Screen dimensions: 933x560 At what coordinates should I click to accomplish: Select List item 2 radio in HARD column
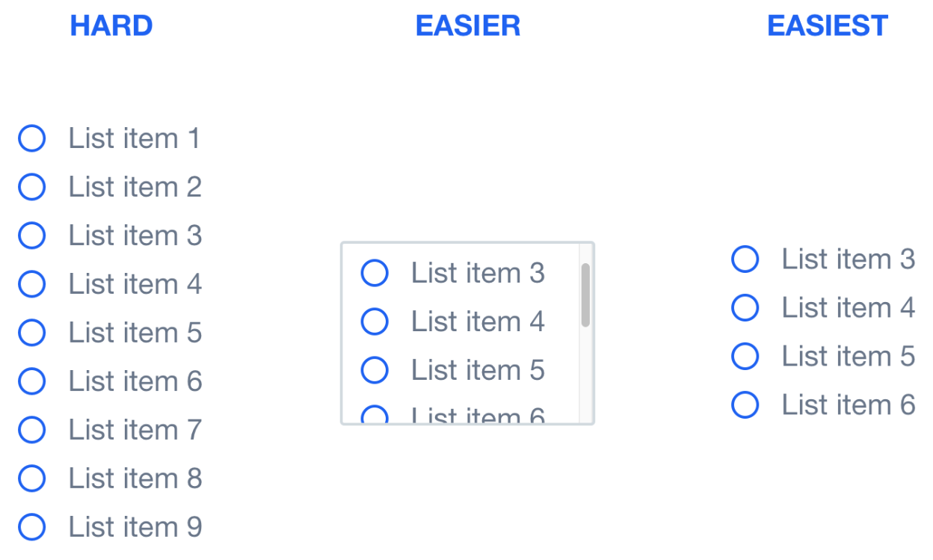tap(32, 187)
